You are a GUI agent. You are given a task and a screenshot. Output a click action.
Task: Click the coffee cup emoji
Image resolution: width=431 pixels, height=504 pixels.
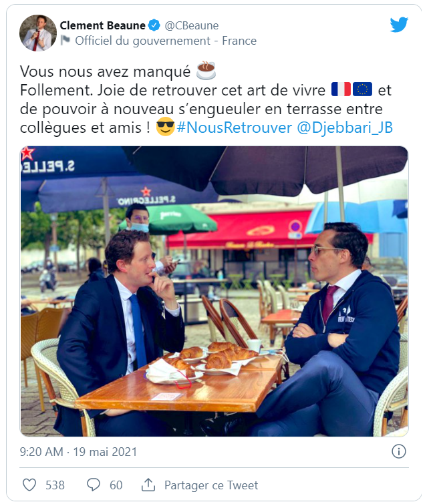(206, 70)
